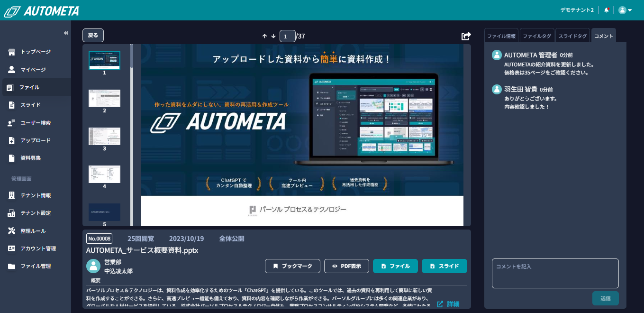Screen dimensions: 644x313
Task: Open the 詳細 link in the summary
Action: (448, 304)
